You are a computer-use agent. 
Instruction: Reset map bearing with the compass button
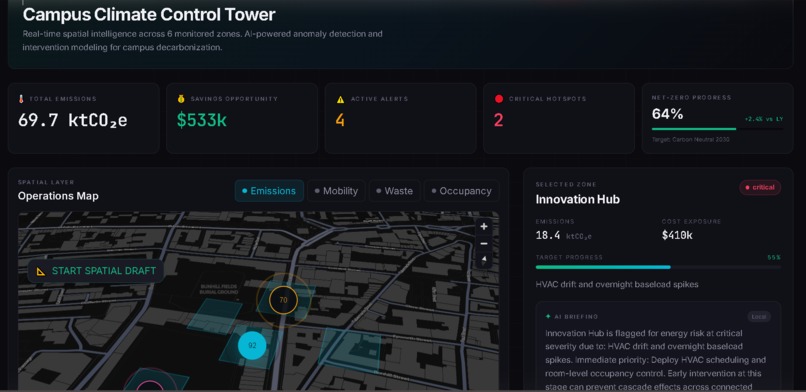483,260
